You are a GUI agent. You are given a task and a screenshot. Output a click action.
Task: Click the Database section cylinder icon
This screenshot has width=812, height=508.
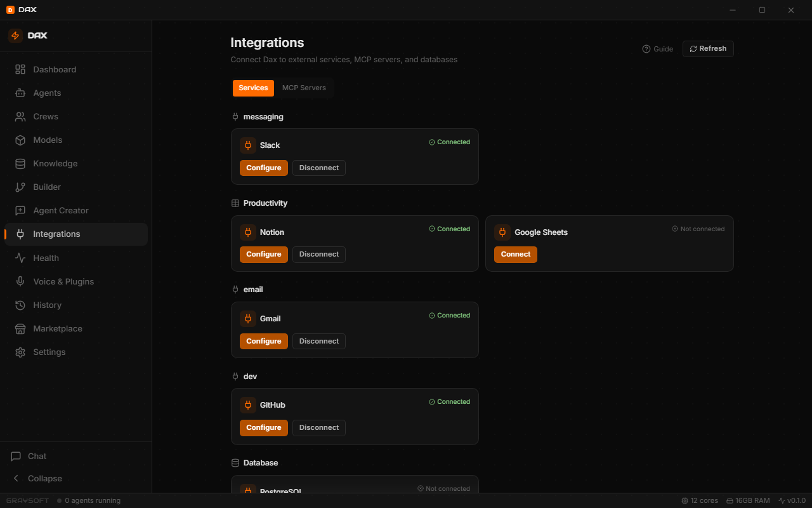click(235, 463)
